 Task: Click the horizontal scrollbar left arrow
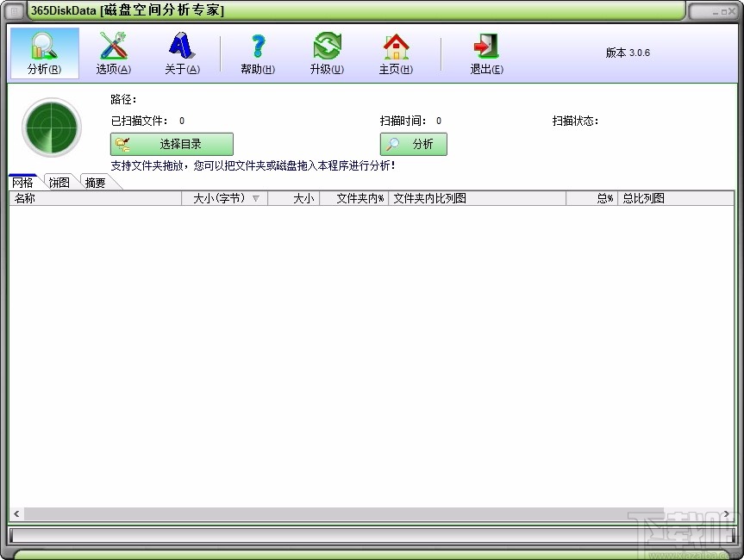(17, 513)
